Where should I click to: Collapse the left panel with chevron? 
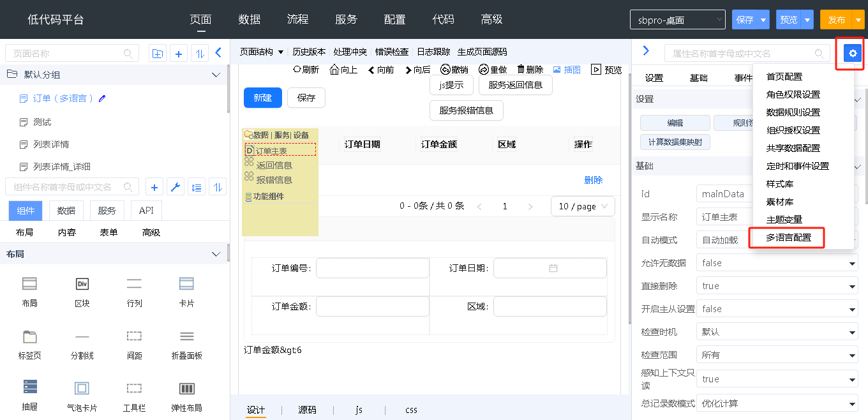(x=218, y=53)
